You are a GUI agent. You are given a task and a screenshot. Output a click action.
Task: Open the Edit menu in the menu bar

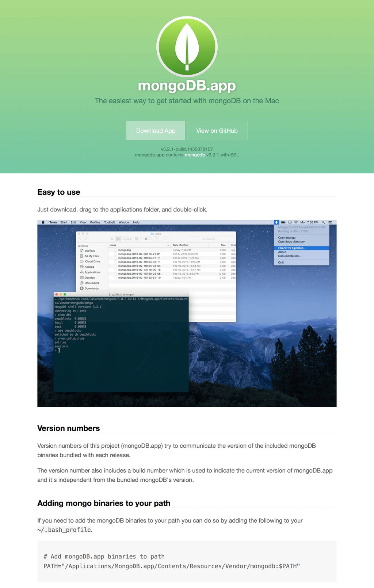[73, 222]
